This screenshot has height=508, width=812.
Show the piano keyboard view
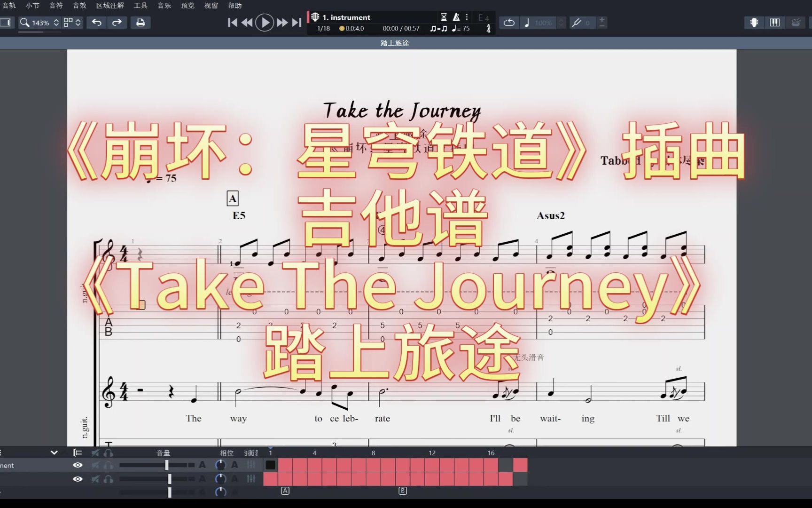click(x=774, y=23)
